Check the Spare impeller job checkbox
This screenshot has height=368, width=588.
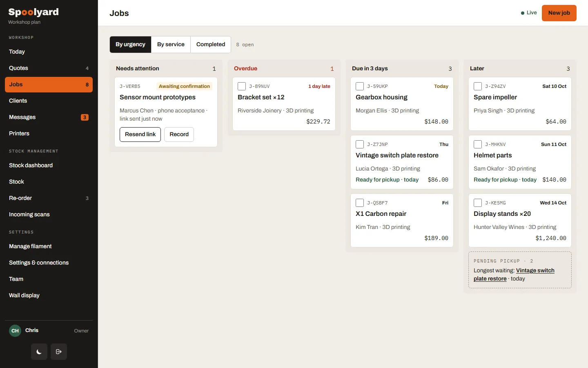pos(478,86)
